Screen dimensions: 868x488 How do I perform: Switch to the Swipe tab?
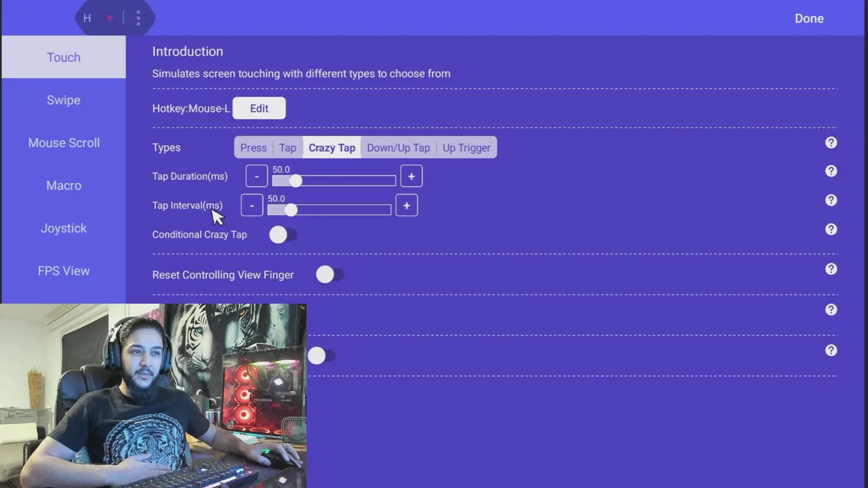pyautogui.click(x=64, y=100)
